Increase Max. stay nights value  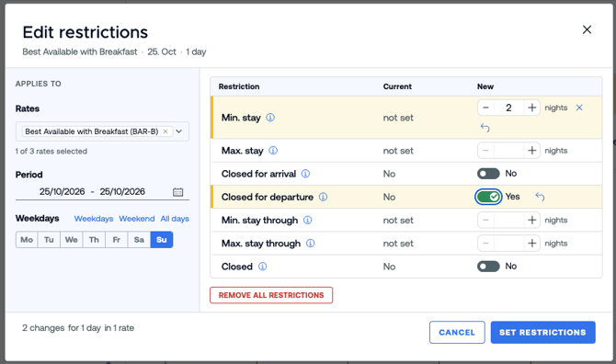(x=532, y=151)
